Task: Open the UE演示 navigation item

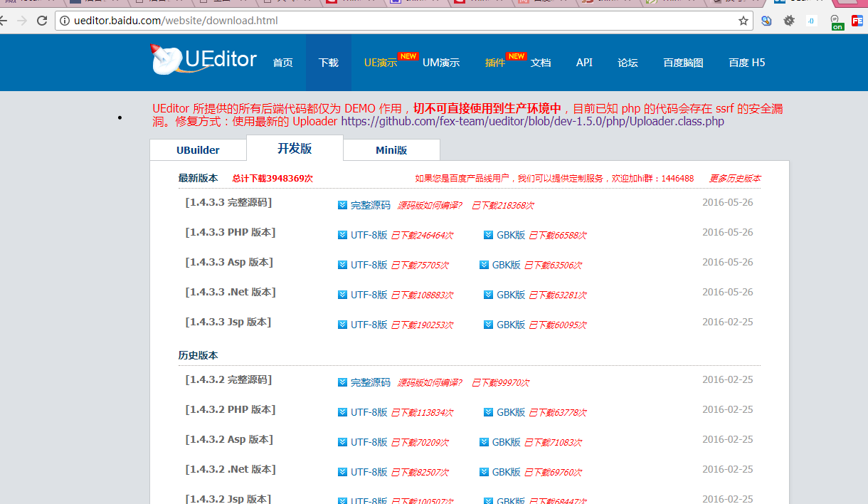Action: pos(381,63)
